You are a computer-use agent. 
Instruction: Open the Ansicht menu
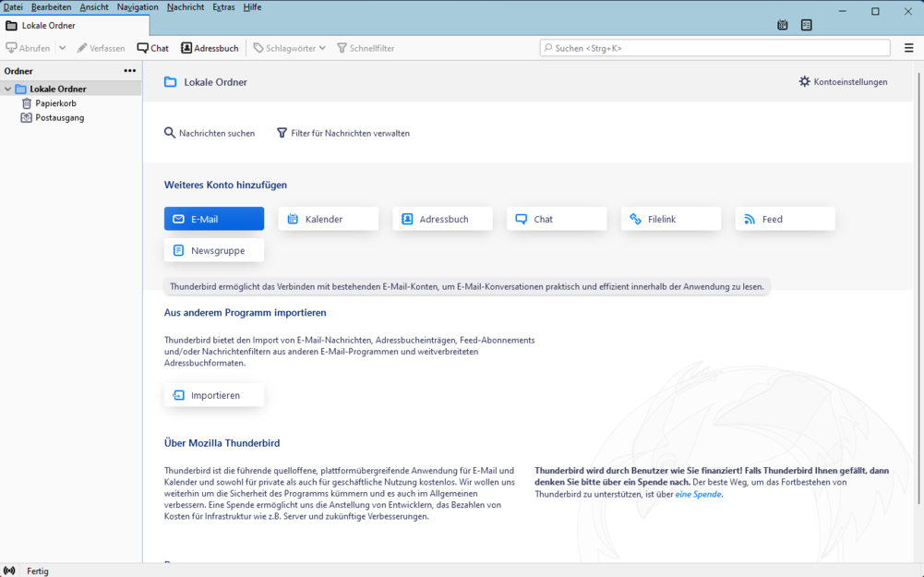(94, 7)
